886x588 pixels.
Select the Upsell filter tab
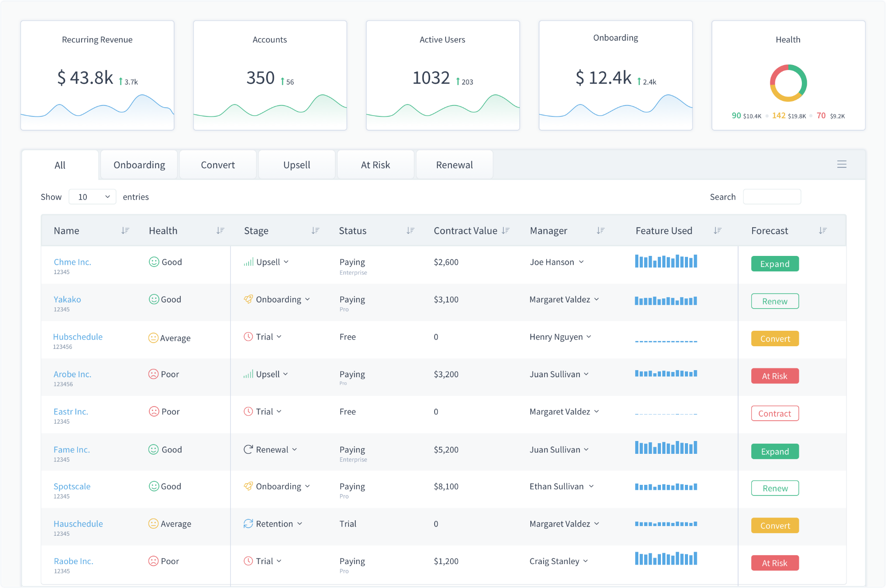296,164
